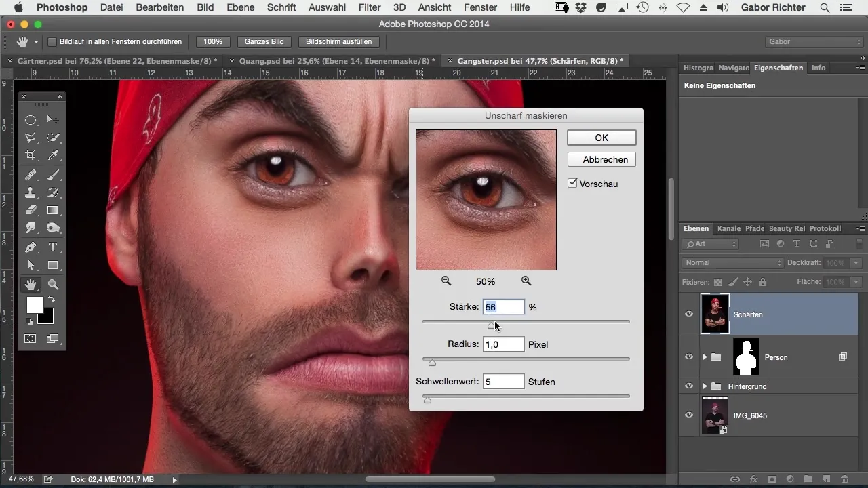This screenshot has height=488, width=868.
Task: Toggle the Vorschau checkbox
Action: pyautogui.click(x=573, y=183)
